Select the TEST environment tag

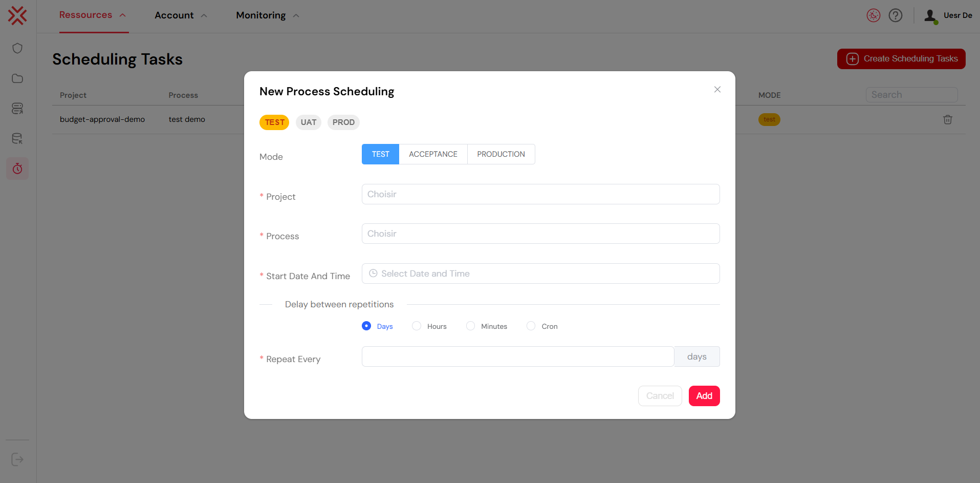pyautogui.click(x=274, y=122)
